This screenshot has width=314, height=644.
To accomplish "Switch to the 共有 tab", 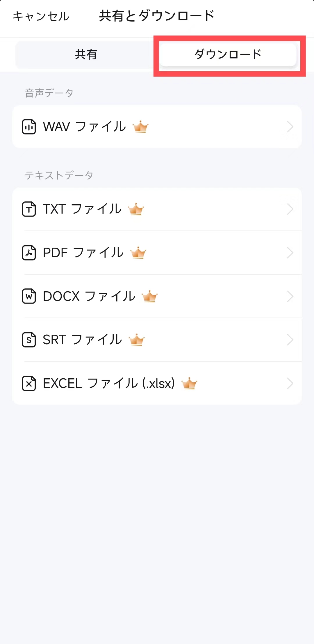I will [86, 54].
